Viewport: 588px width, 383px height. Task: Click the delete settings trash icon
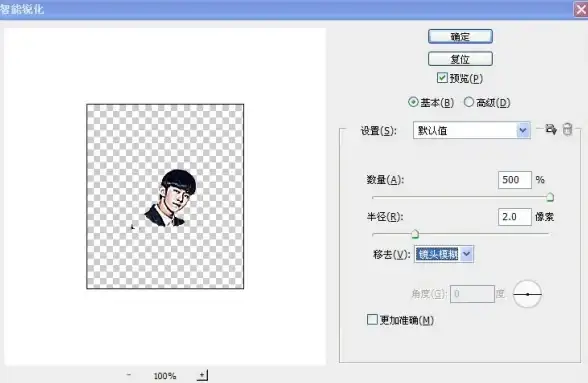pyautogui.click(x=568, y=129)
